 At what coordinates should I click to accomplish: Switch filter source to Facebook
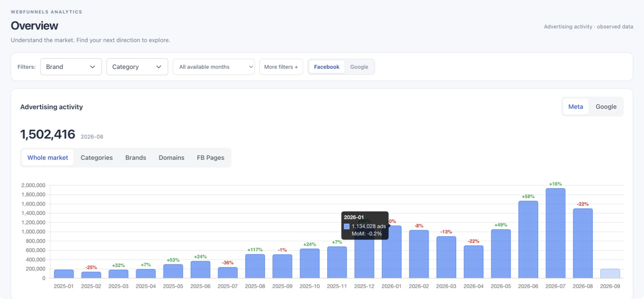pyautogui.click(x=327, y=67)
